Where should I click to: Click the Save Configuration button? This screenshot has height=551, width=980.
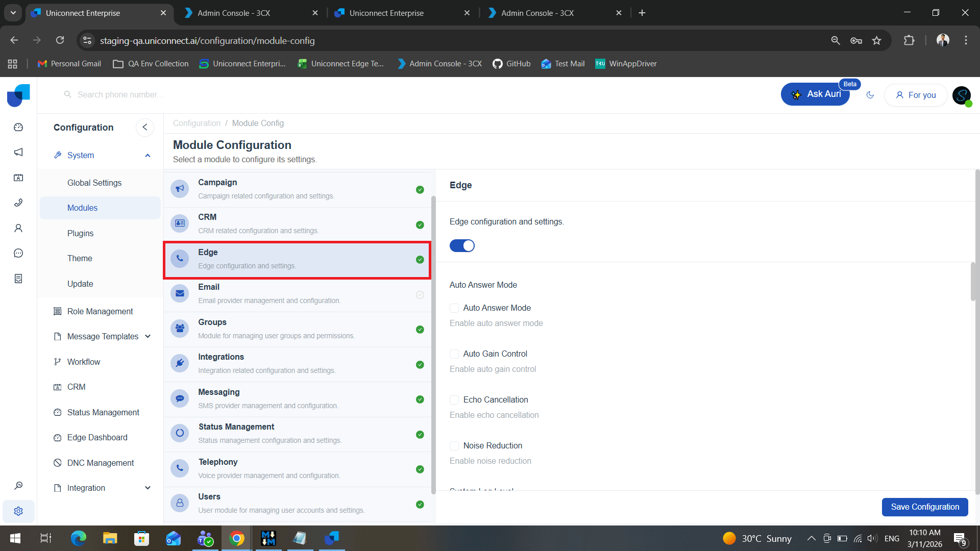[924, 507]
